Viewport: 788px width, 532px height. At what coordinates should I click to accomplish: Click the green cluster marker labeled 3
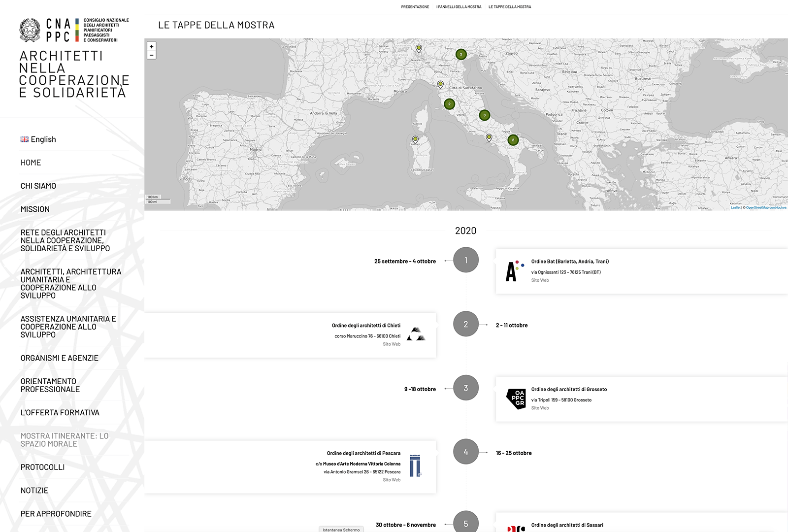485,115
